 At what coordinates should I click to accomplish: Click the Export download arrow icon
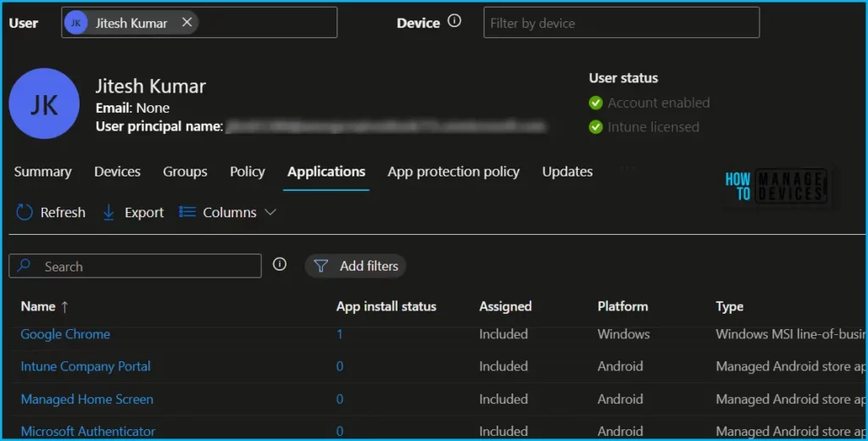coord(108,212)
